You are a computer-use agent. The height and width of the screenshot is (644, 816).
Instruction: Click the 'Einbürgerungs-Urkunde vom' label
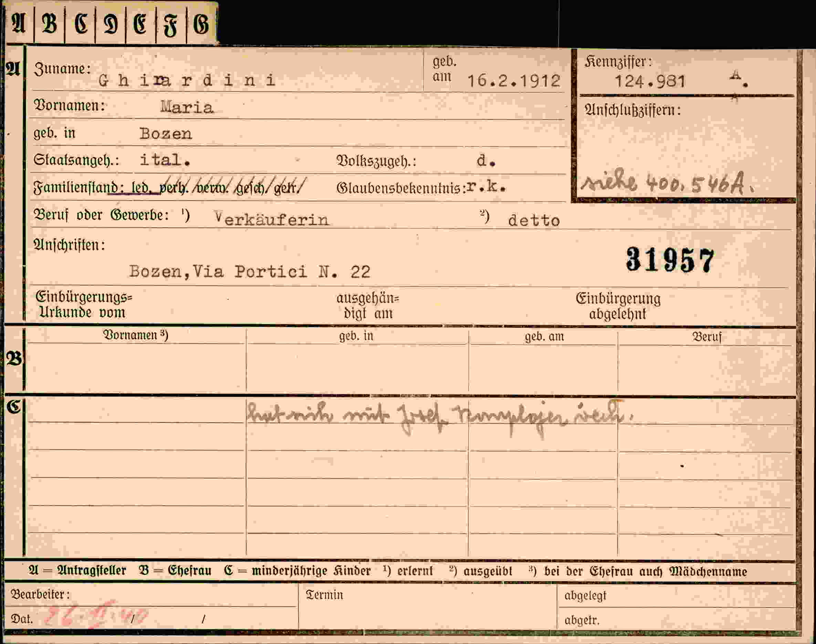coord(84,305)
